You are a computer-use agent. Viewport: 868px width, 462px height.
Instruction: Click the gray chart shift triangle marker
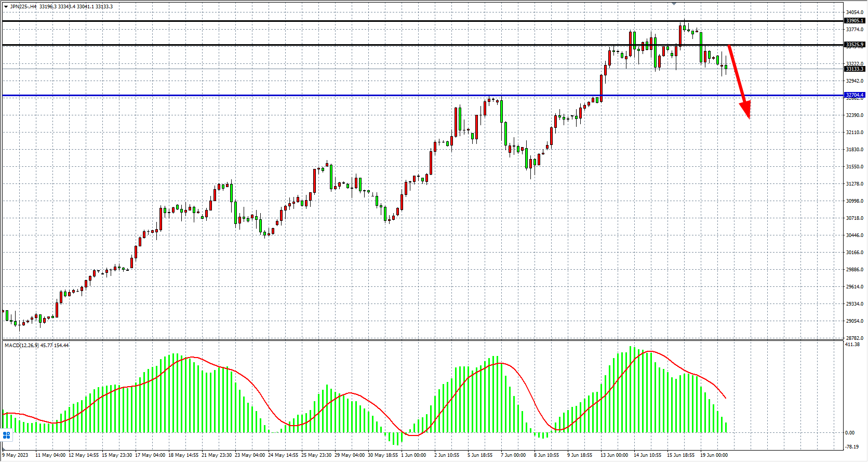click(x=674, y=4)
